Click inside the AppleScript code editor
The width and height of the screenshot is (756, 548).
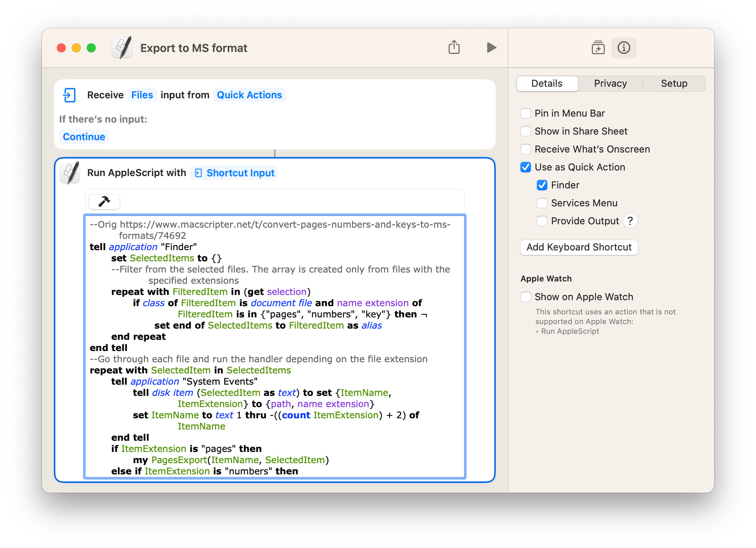tap(275, 346)
